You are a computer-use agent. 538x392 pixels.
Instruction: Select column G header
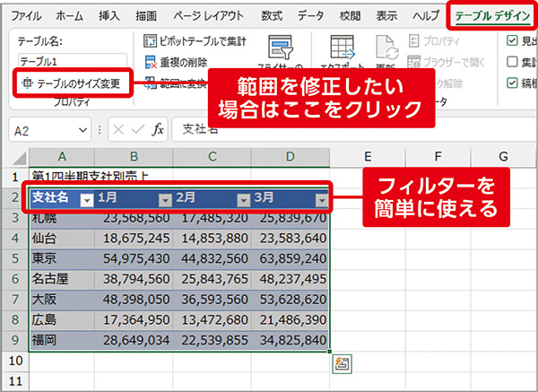point(503,157)
